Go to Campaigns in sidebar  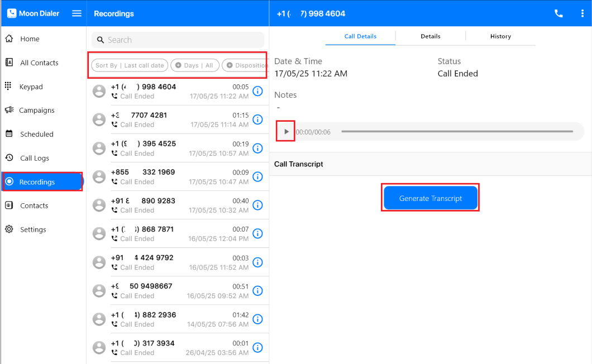pyautogui.click(x=36, y=110)
